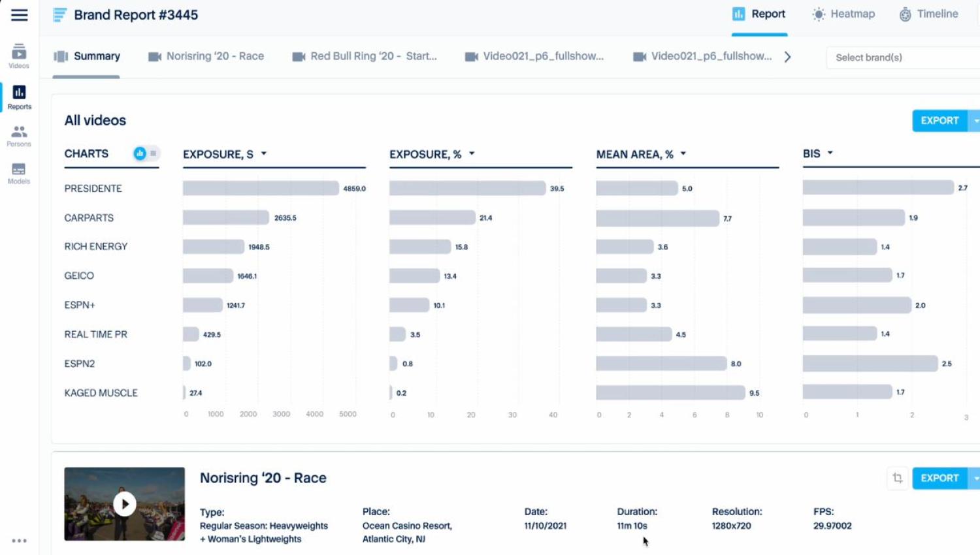Open Reports in the sidebar

(x=19, y=97)
